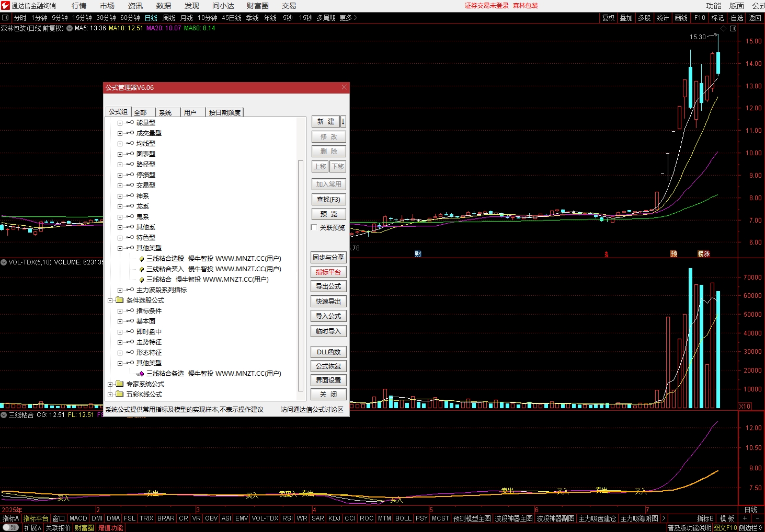
Task: Toggle the panel icon left of 分时
Action: (5, 18)
